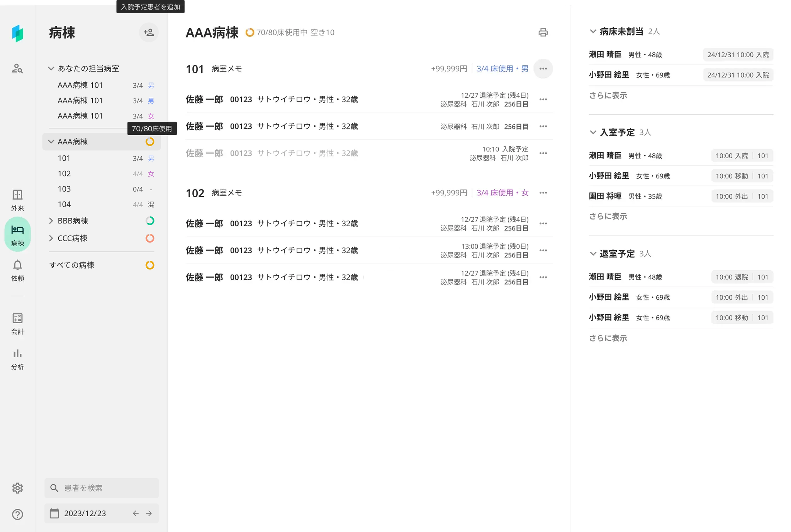Open settings gear in the sidebar
This screenshot has height=532, width=791.
click(x=17, y=488)
